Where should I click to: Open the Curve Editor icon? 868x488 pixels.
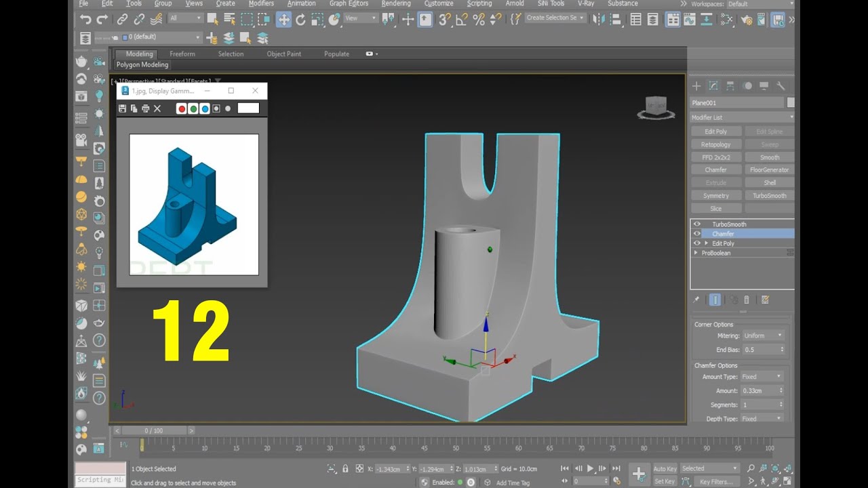coord(689,20)
